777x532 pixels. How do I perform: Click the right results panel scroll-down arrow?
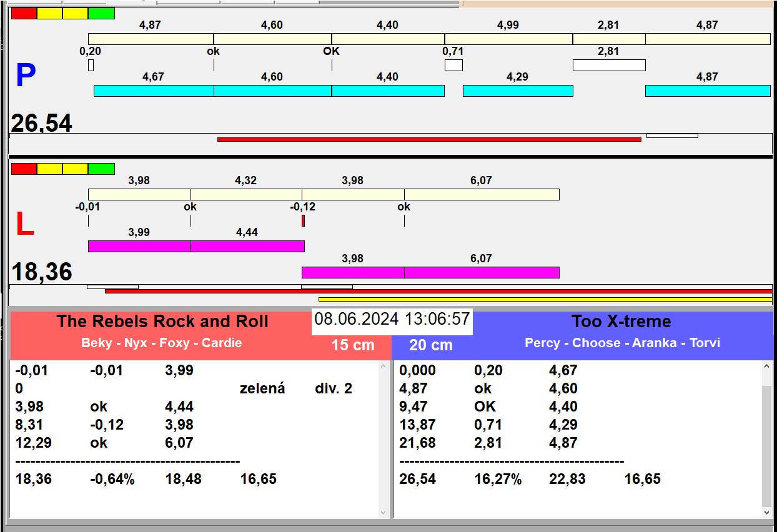pos(768,512)
